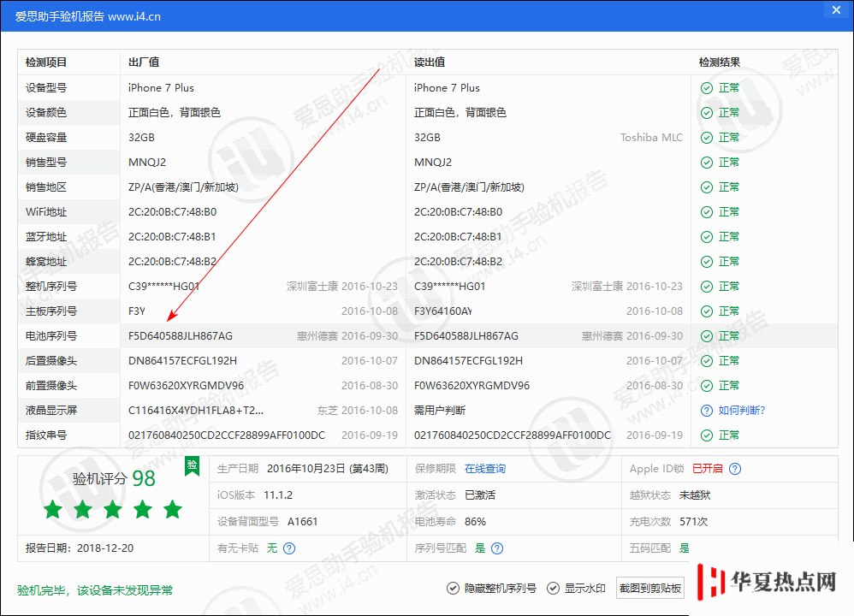Viewport: 854px width, 616px height.
Task: Click the green check icon in 蜂窝地址 row
Action: tap(707, 262)
